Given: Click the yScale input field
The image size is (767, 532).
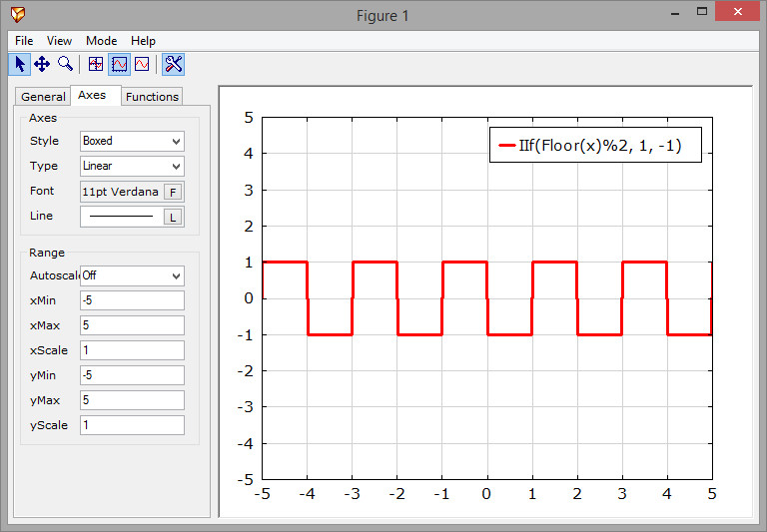Looking at the screenshot, I should point(132,425).
